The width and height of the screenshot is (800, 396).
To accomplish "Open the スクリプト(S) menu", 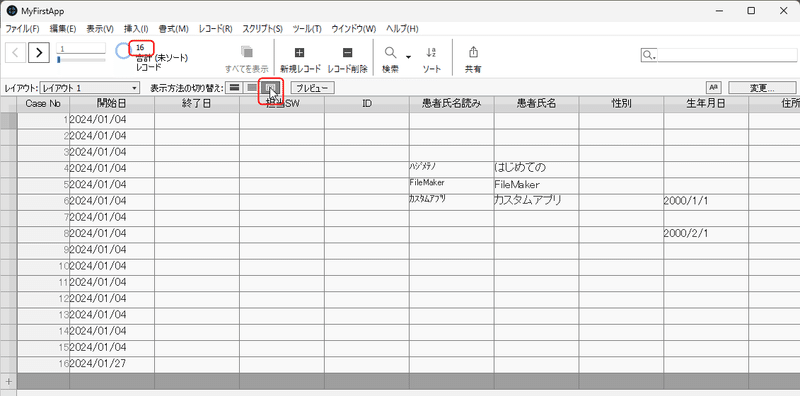I will (x=262, y=29).
